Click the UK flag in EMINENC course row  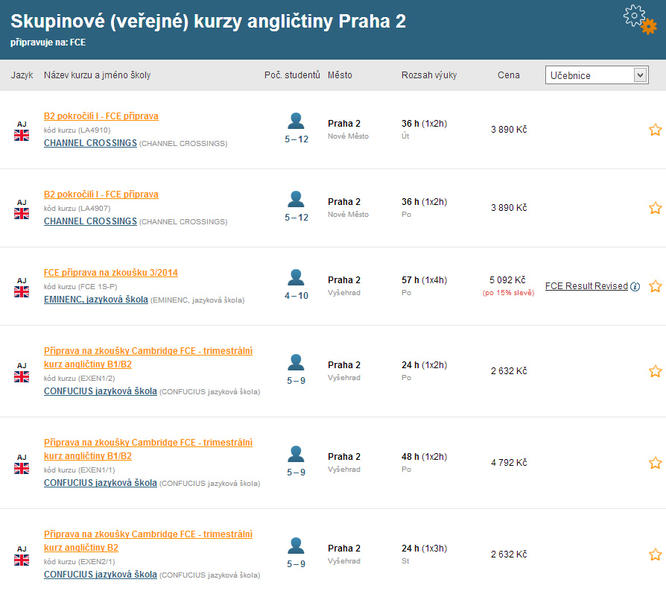[21, 291]
